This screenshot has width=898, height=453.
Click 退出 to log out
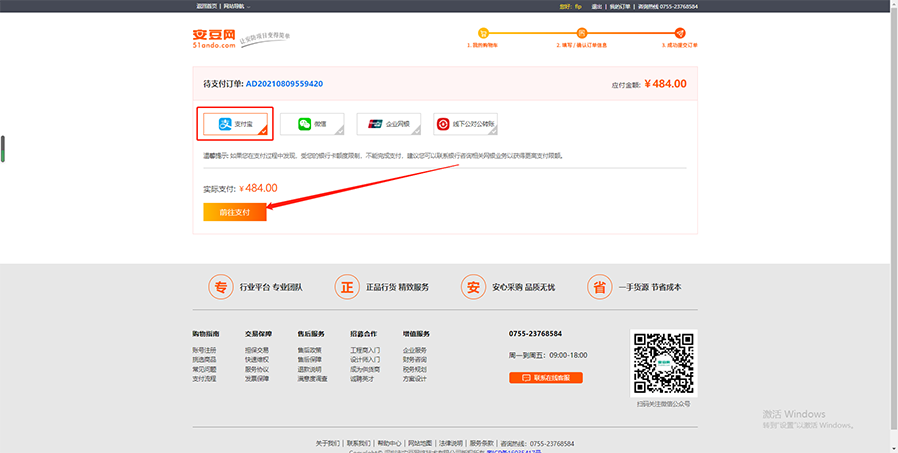pyautogui.click(x=596, y=6)
